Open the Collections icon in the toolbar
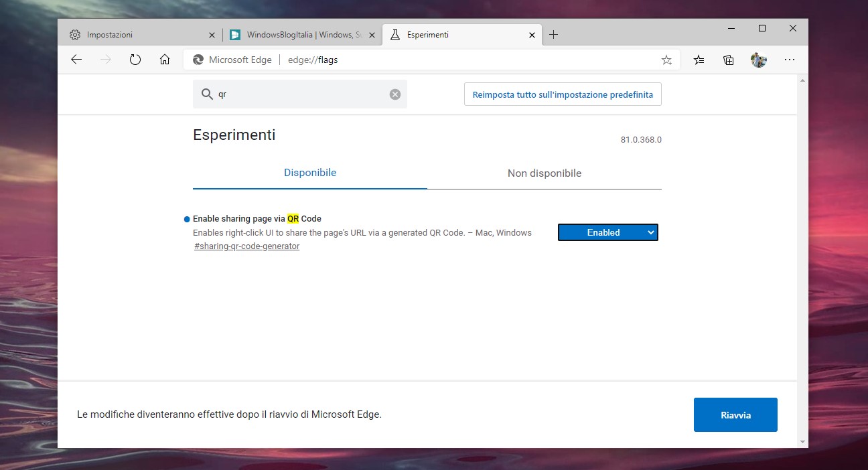 click(729, 60)
